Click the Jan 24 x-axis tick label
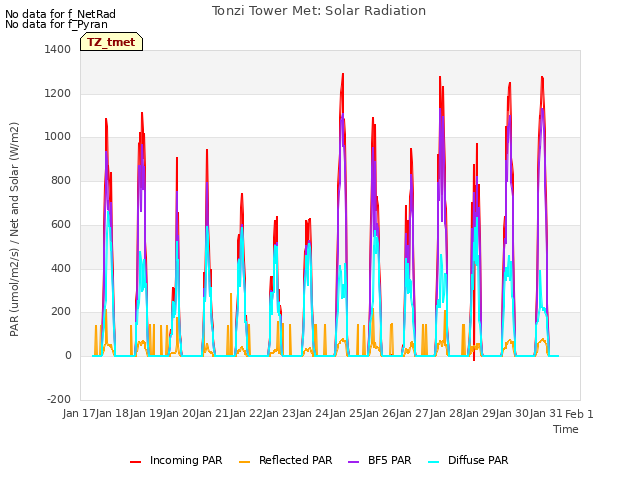640x480 pixels. point(313,413)
